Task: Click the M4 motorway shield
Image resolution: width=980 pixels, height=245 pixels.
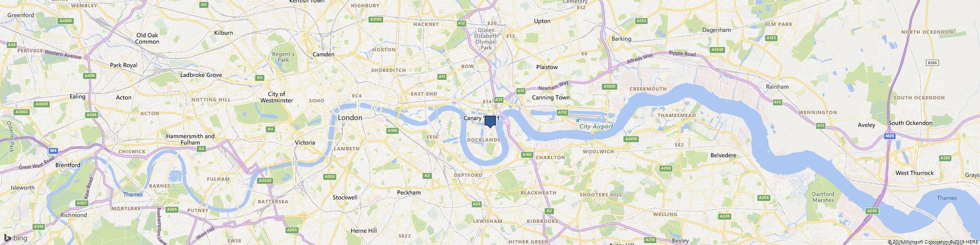Action: click(53, 151)
